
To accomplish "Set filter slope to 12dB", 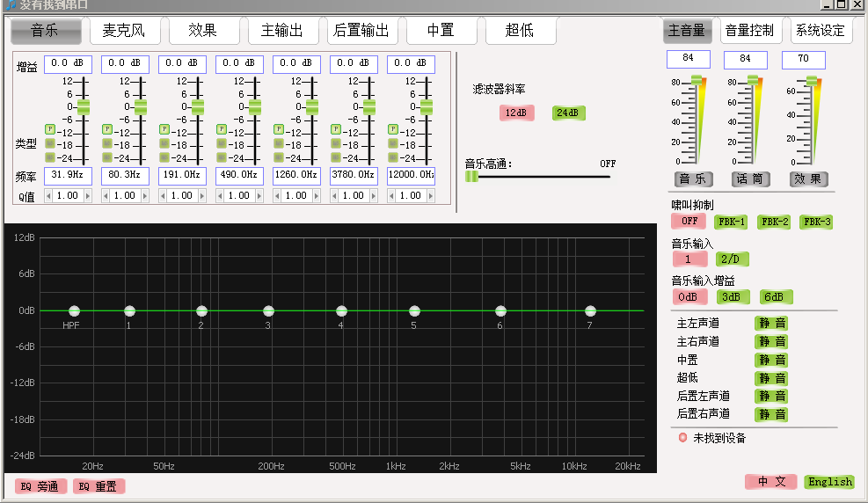I will [x=516, y=113].
